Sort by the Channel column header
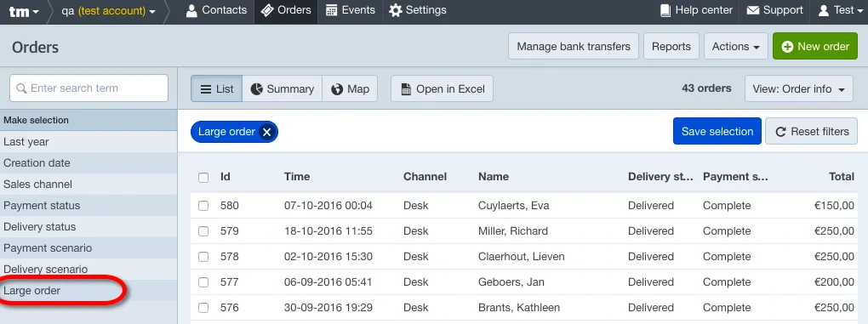The image size is (868, 324). point(425,177)
